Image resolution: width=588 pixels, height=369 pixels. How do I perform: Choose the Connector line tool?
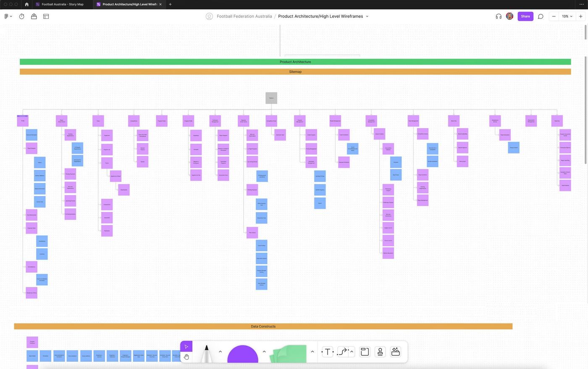click(x=343, y=352)
